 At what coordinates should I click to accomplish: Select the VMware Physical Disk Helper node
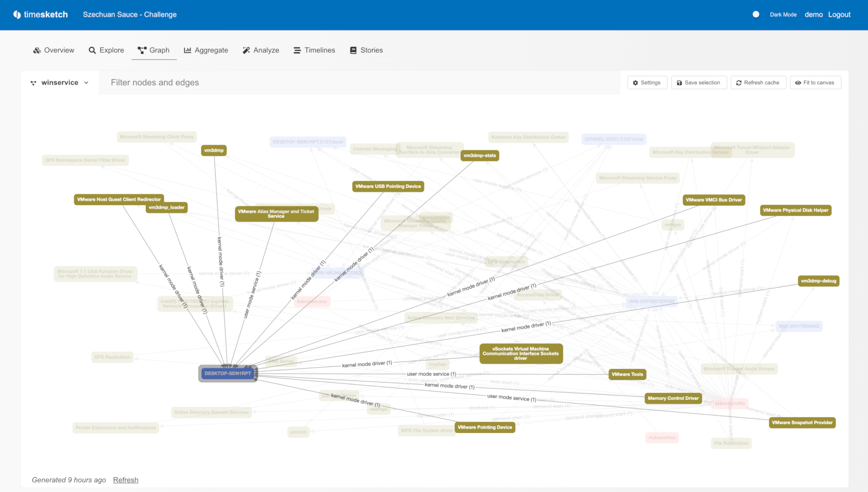click(796, 210)
